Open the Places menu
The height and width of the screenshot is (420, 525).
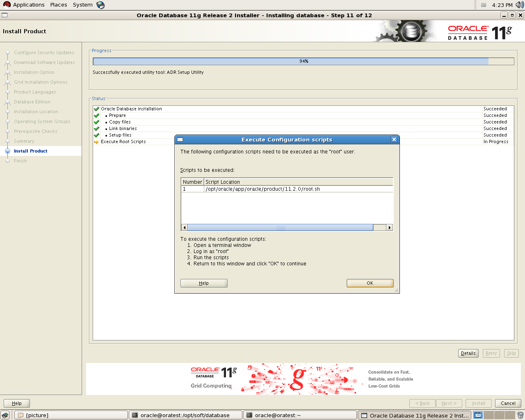[59, 5]
